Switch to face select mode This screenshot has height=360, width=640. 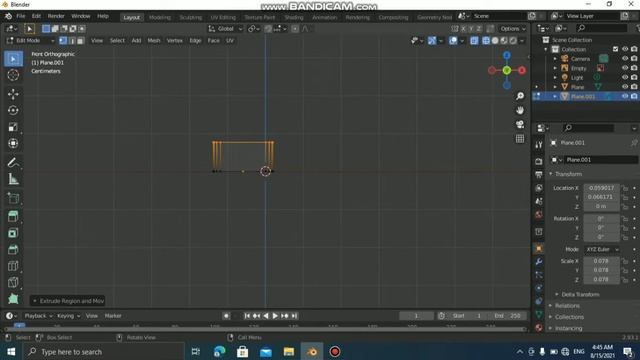[x=80, y=41]
